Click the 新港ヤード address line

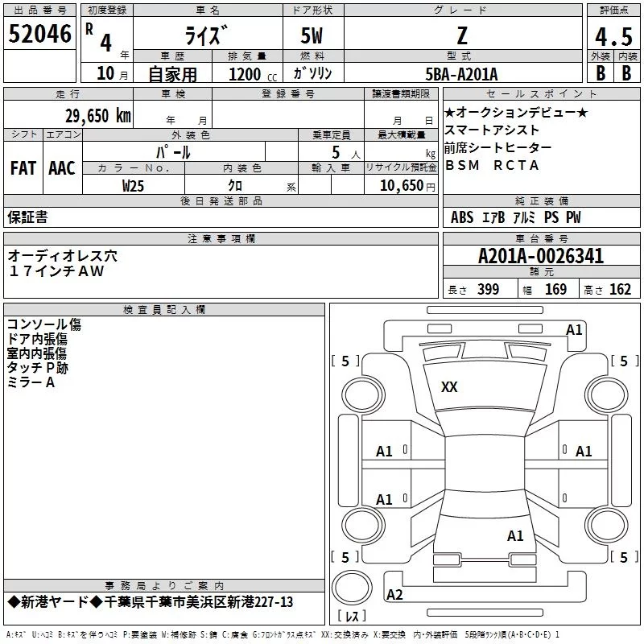151,602
